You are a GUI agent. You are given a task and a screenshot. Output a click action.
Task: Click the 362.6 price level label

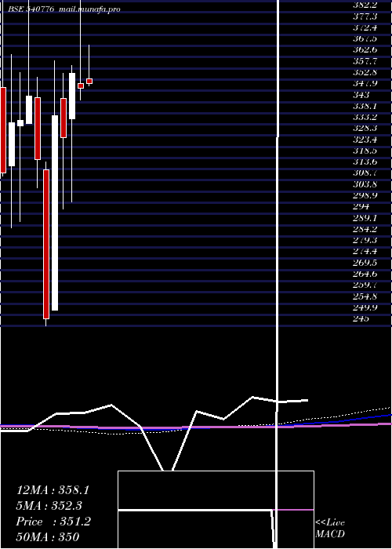[x=365, y=49]
